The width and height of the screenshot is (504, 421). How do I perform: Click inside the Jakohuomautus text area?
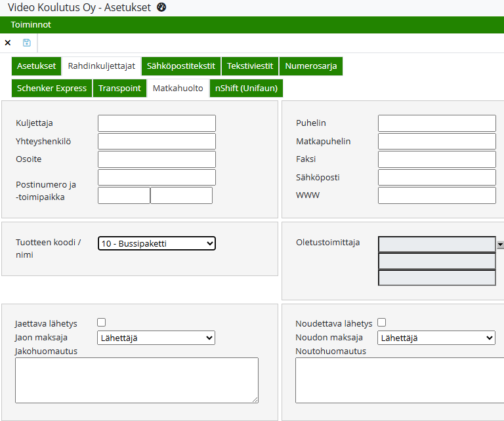click(136, 380)
